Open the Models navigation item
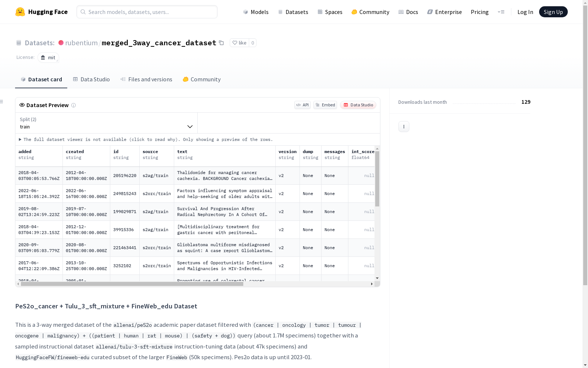Image resolution: width=588 pixels, height=368 pixels. pos(256,12)
